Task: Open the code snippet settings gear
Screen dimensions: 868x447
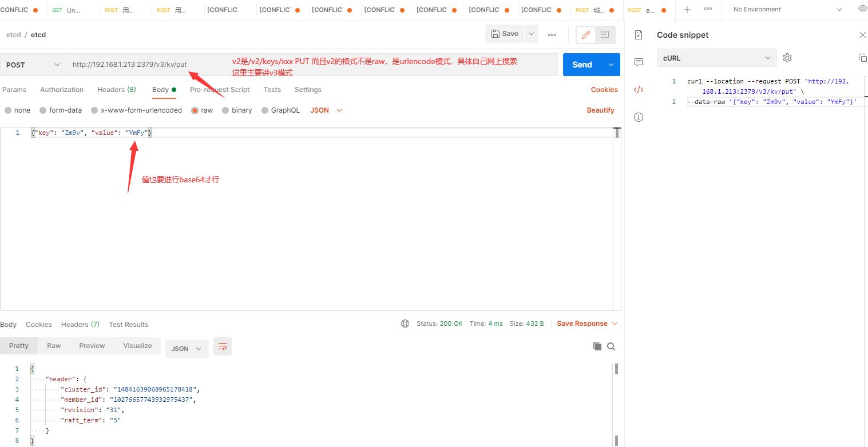Action: click(787, 58)
